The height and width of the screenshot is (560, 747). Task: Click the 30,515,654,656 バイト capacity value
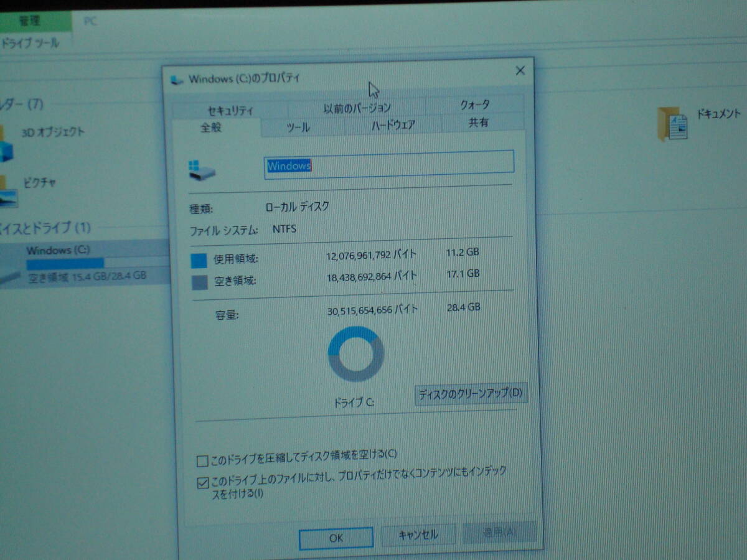pos(373,309)
